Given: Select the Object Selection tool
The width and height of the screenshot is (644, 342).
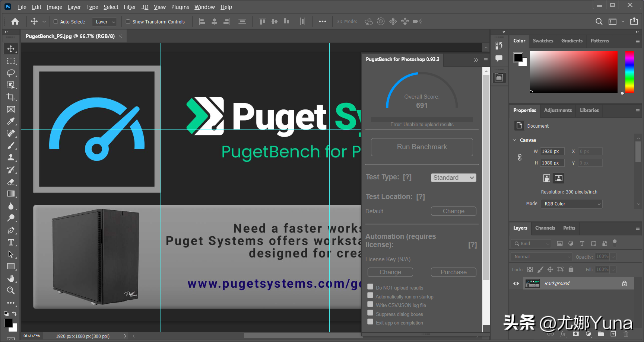Looking at the screenshot, I should coord(11,85).
